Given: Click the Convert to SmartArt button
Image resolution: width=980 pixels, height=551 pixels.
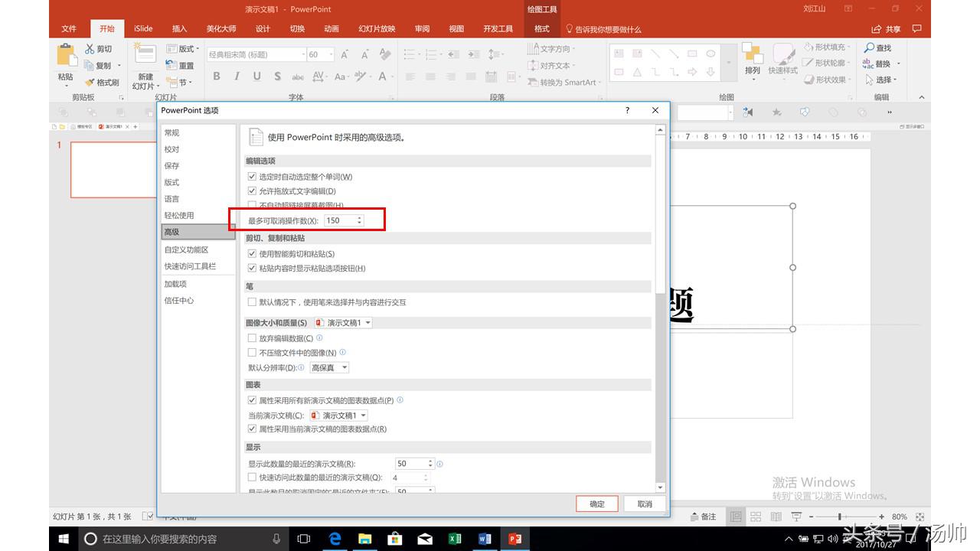Looking at the screenshot, I should pyautogui.click(x=563, y=82).
